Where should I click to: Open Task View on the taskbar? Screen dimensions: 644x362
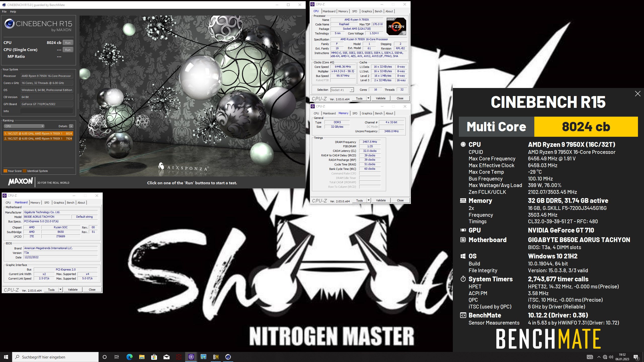(x=117, y=357)
